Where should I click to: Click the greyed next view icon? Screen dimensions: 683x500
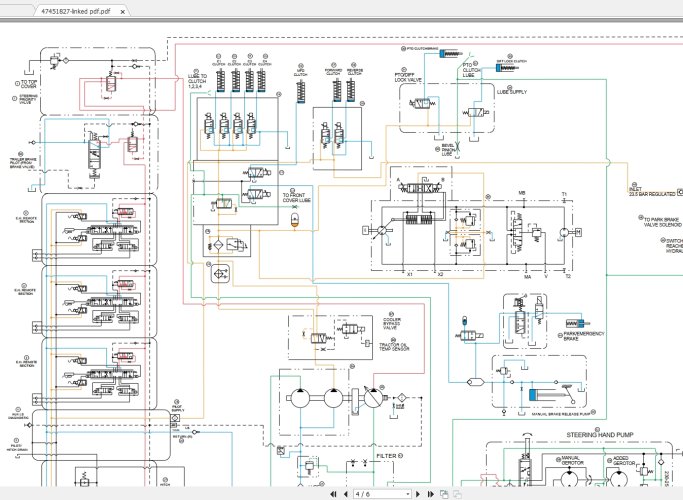point(458,493)
